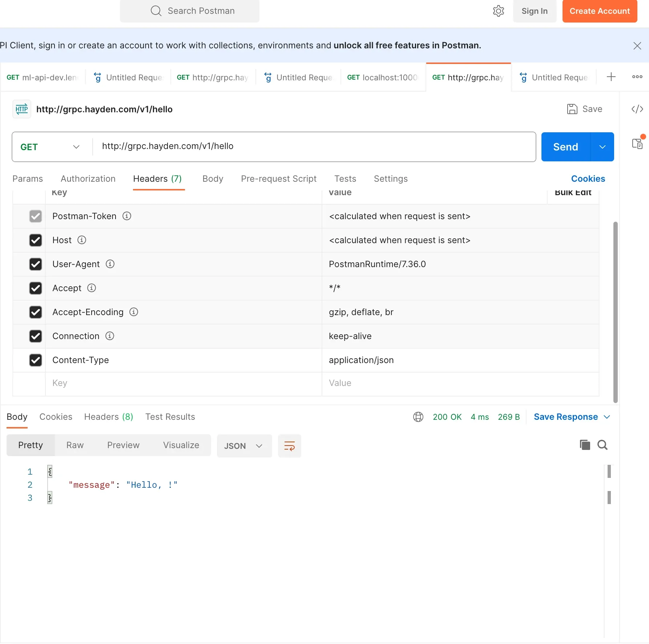This screenshot has width=649, height=644.
Task: Uncheck the Accept header checkbox
Action: pyautogui.click(x=36, y=288)
